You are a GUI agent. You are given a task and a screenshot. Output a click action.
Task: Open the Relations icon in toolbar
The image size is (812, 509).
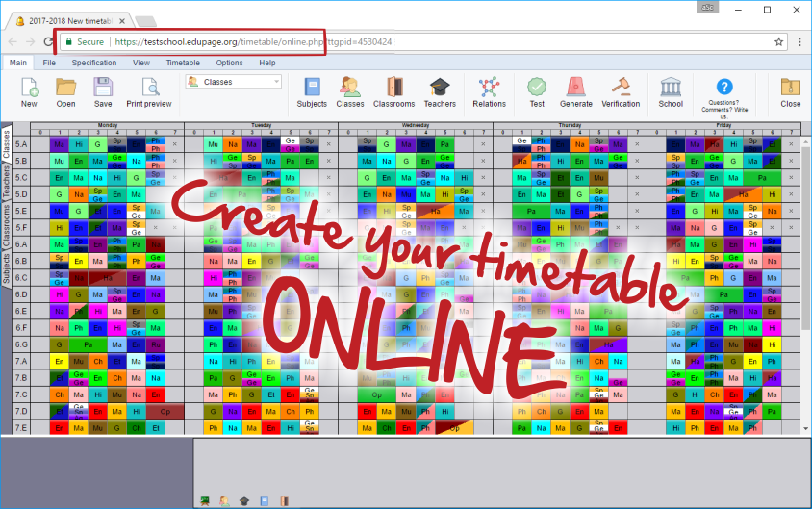489,88
